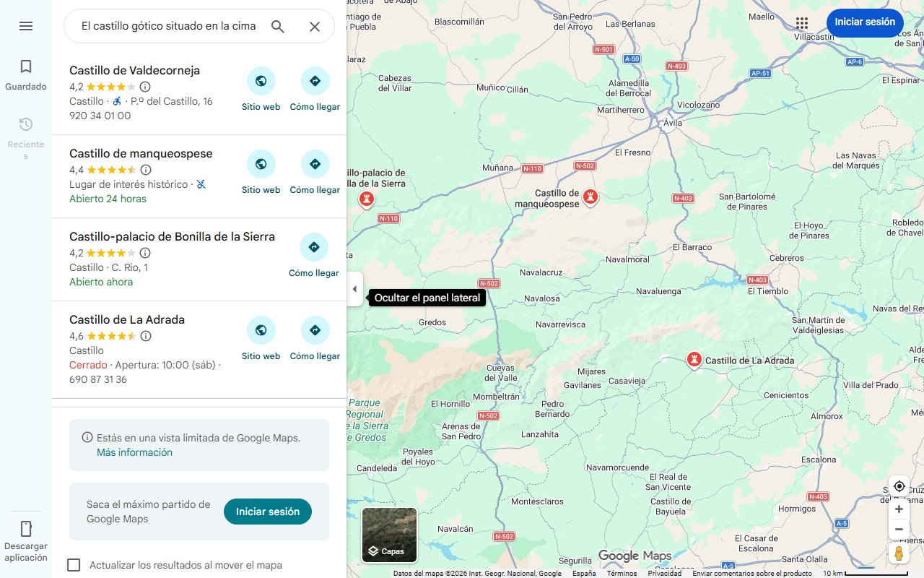
Task: Clear the search box with X
Action: coord(315,27)
